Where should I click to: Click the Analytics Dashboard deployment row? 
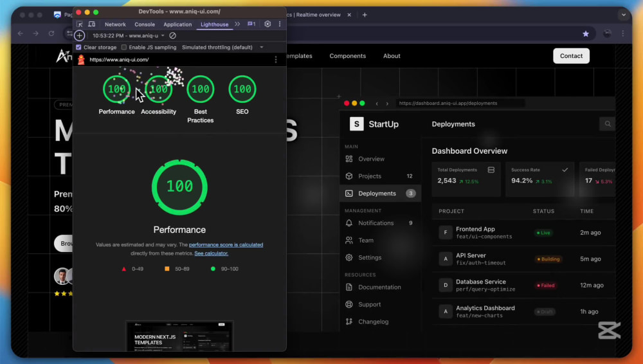click(523, 311)
